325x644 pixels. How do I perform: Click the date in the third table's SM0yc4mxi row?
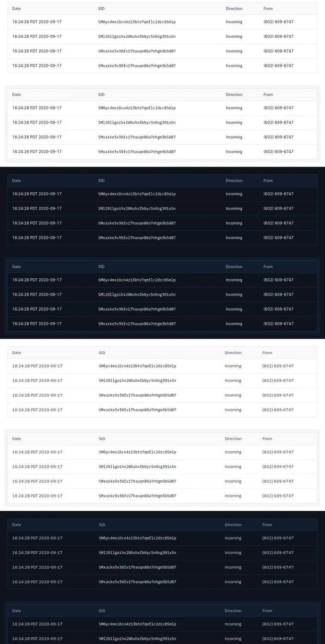point(37,194)
